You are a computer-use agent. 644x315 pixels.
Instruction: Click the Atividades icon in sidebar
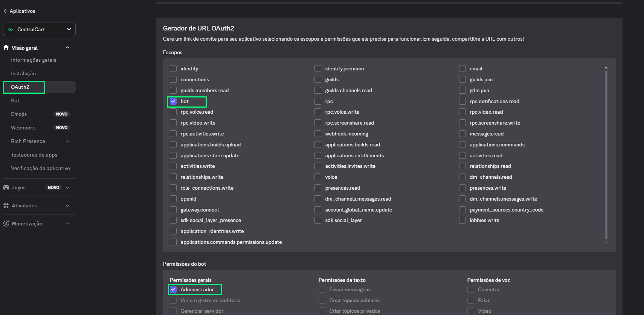6,205
